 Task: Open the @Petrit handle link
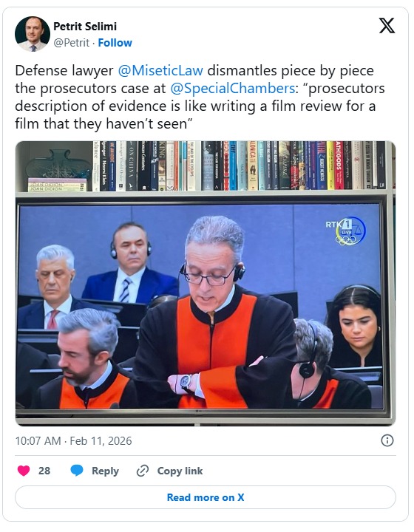click(71, 43)
